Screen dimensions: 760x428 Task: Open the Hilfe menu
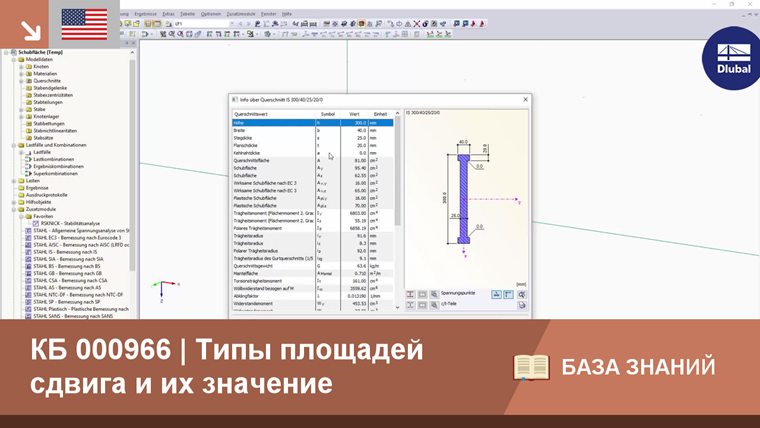[x=287, y=14]
